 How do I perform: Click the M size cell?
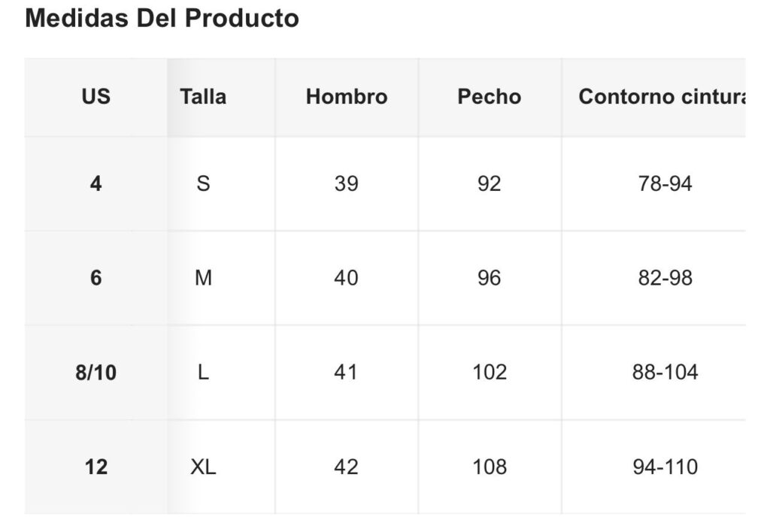pos(203,278)
